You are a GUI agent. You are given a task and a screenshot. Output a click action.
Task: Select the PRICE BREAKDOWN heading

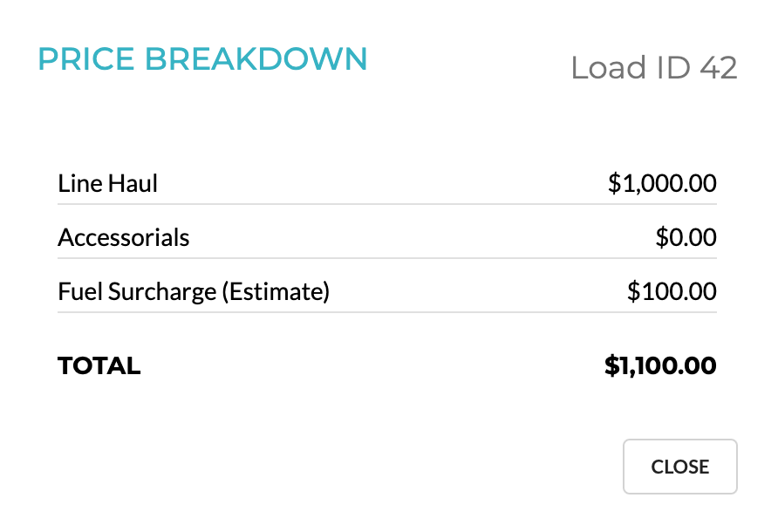(202, 59)
